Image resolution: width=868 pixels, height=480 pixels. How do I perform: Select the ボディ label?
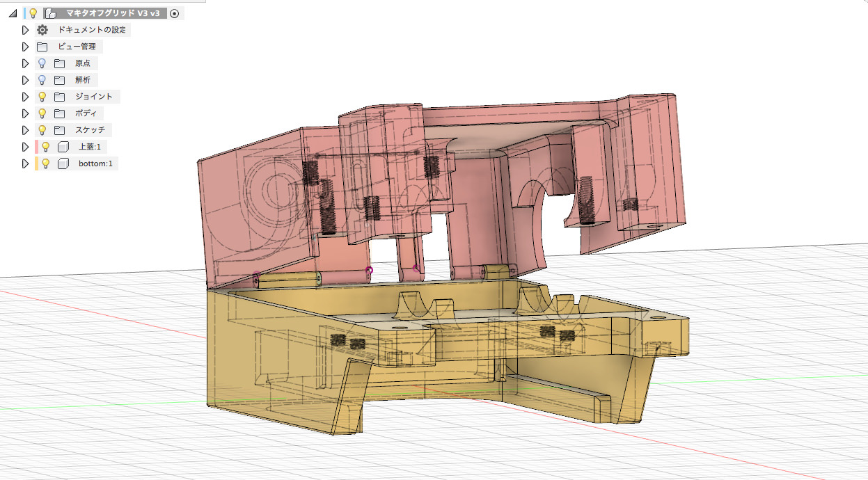[x=86, y=113]
